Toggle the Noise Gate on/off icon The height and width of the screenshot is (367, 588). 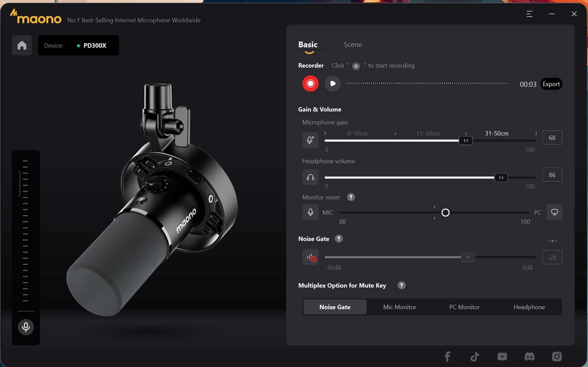(x=311, y=258)
